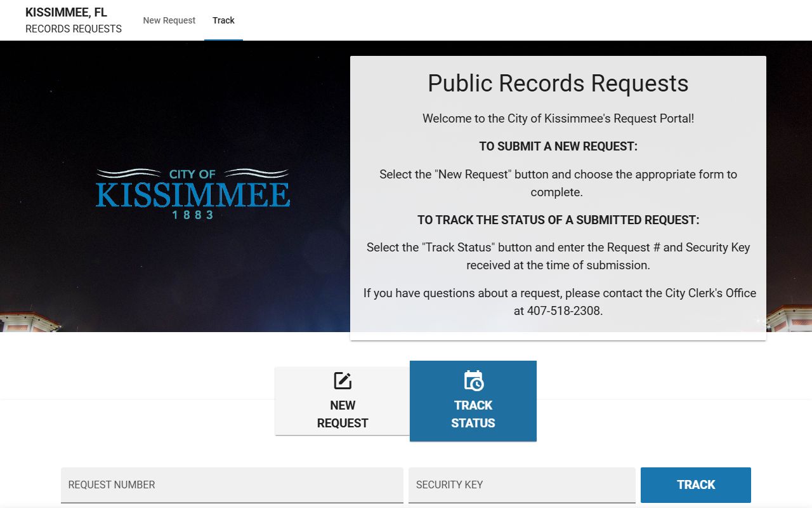This screenshot has width=812, height=508.
Task: Click the "Welcome to the City of Kissimmee's Request Portal!" line
Action: (558, 118)
